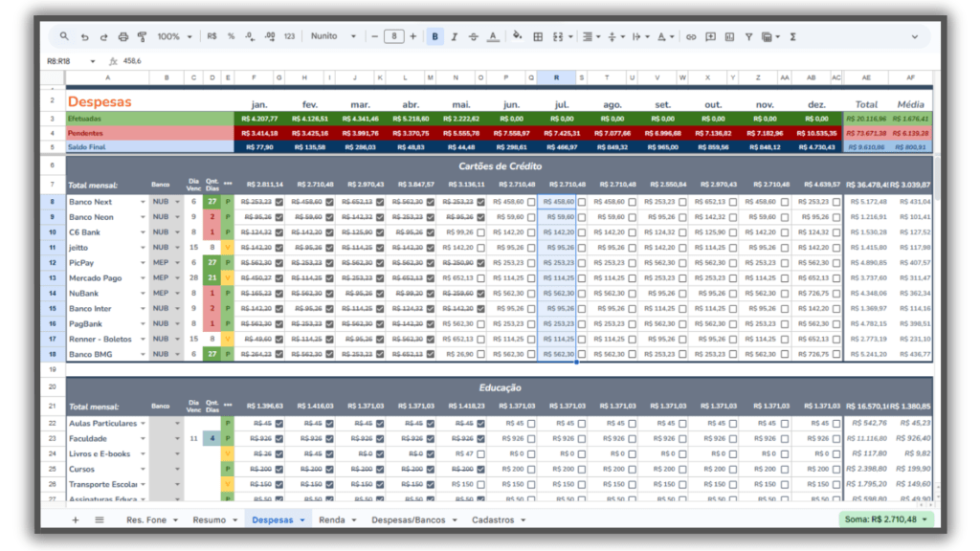Toggle bold formatting

pyautogui.click(x=435, y=36)
